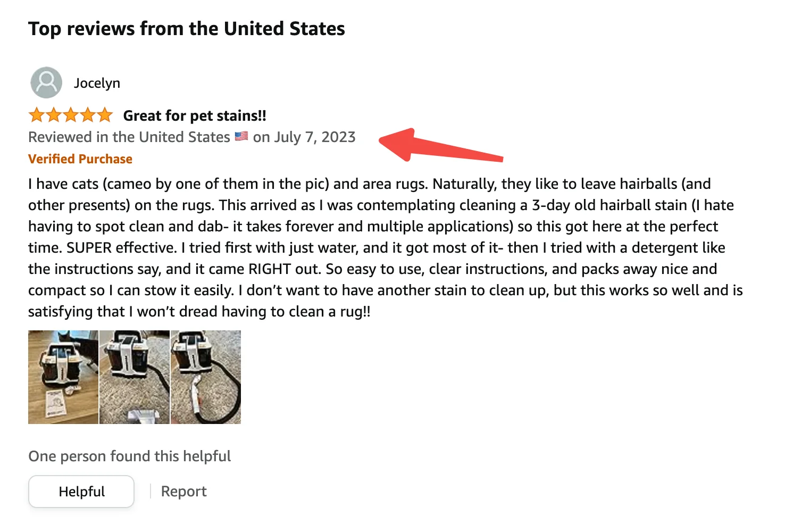Click the "Verified Purchase" label
Image resolution: width=785 pixels, height=532 pixels.
pyautogui.click(x=80, y=159)
